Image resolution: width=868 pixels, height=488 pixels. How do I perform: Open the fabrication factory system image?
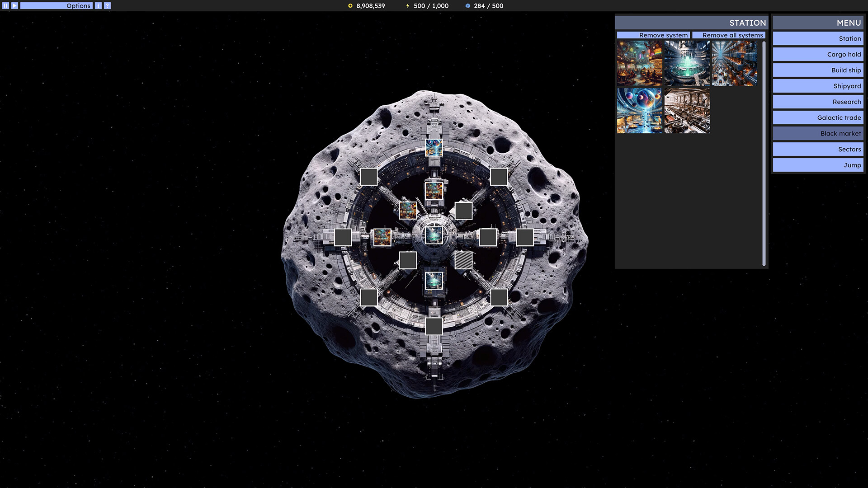coord(687,110)
